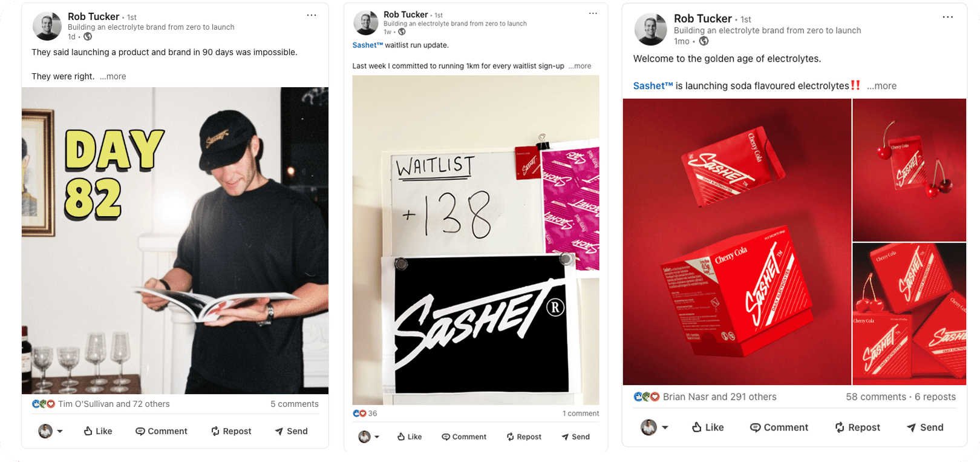The height and width of the screenshot is (462, 980).
Task: Repost the soda flavoured electrolytes post
Action: click(857, 427)
